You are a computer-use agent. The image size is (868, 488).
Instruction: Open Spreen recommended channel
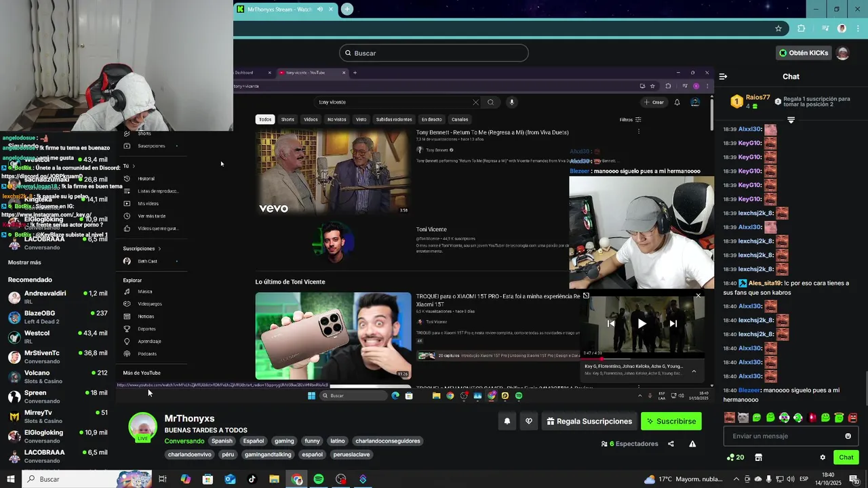coord(58,396)
